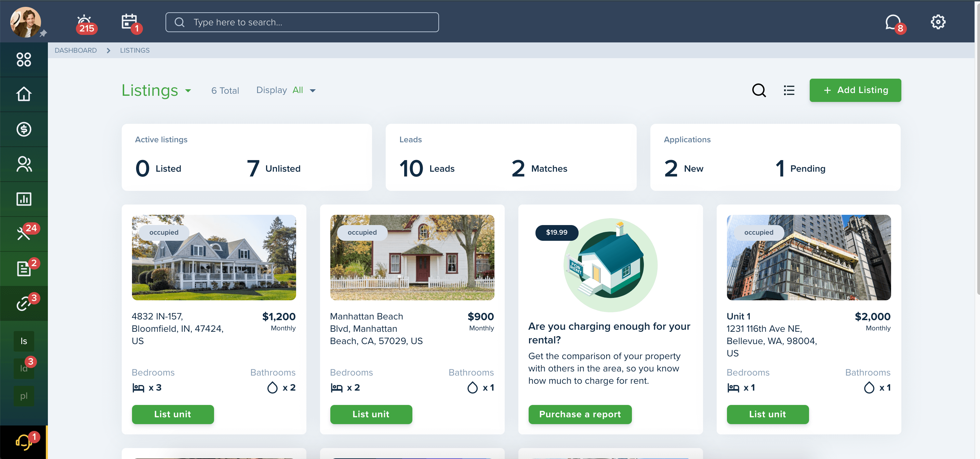Viewport: 980px width, 459px height.
Task: Click the '$2,000' monthly rent
Action: tap(872, 316)
